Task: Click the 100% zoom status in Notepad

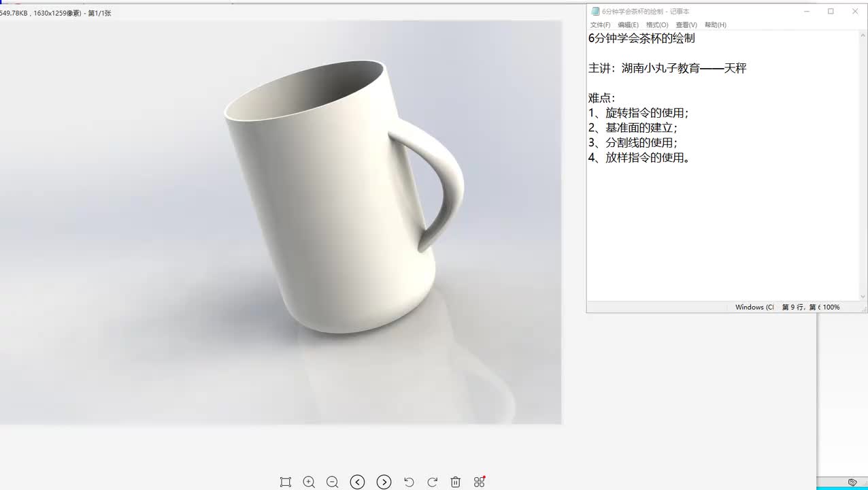Action: point(831,308)
